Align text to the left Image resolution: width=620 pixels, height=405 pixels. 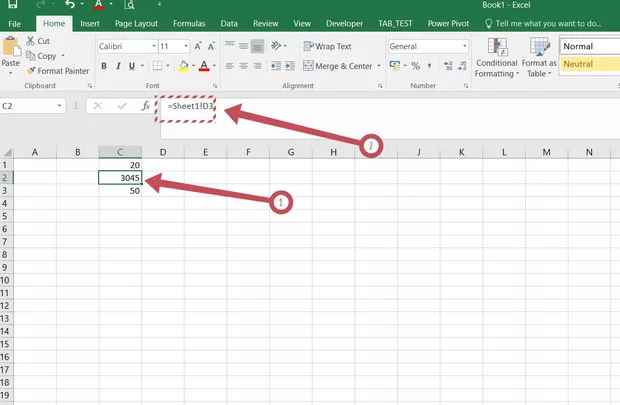pyautogui.click(x=229, y=66)
